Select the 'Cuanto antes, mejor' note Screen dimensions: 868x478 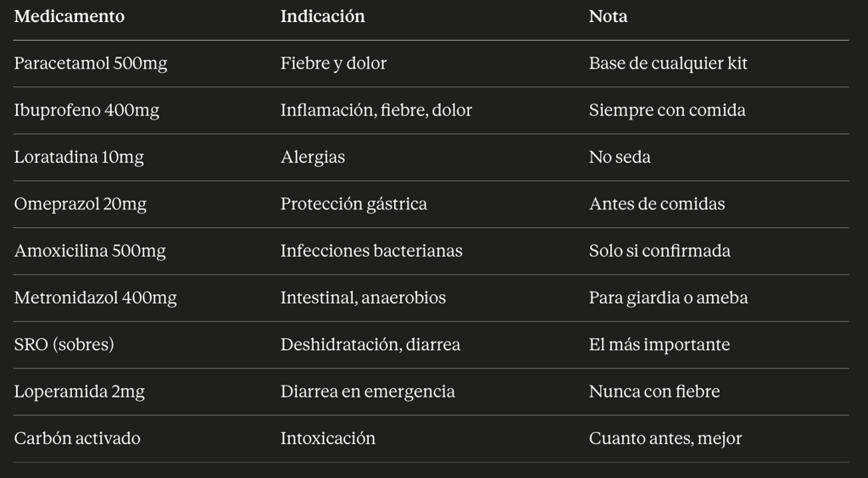(665, 438)
